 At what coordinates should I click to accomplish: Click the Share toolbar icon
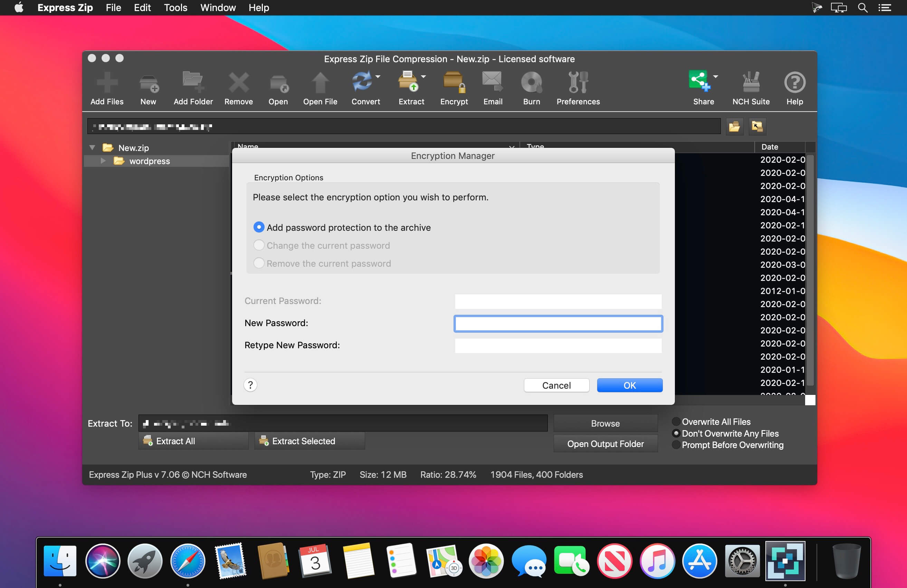click(699, 81)
